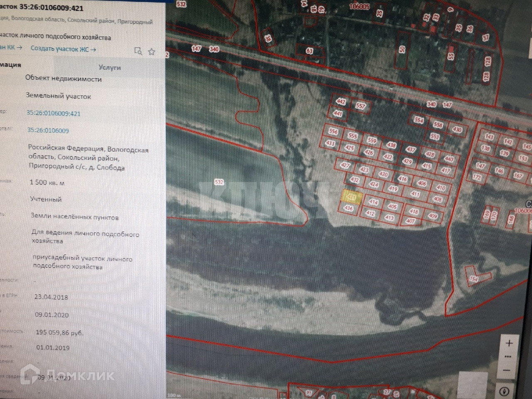532x399 pixels.
Task: Click the Учтенный status text
Action: (46, 199)
